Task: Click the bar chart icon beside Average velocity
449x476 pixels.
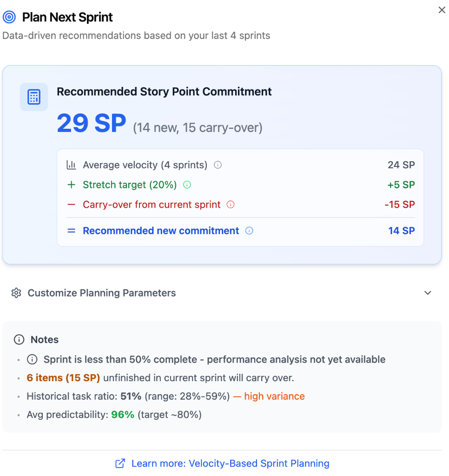Action: [71, 165]
